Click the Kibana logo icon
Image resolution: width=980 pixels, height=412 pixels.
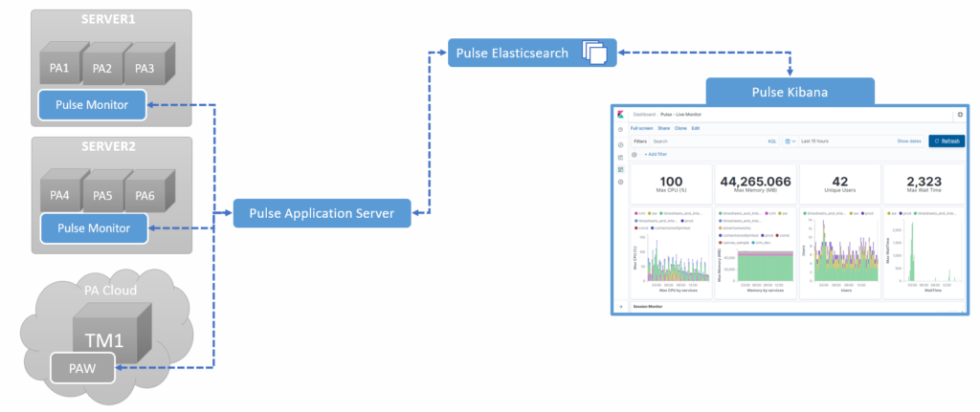[620, 115]
